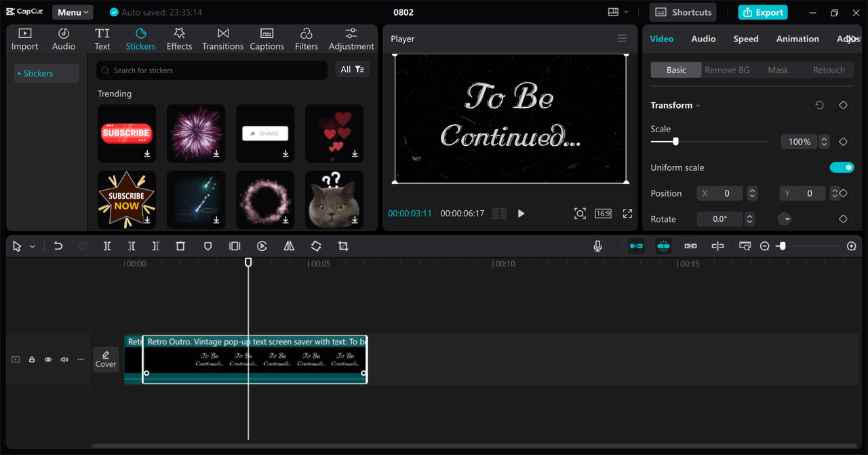Select the Retouch sub-tab
Screen dimensions: 868x455
[829, 70]
